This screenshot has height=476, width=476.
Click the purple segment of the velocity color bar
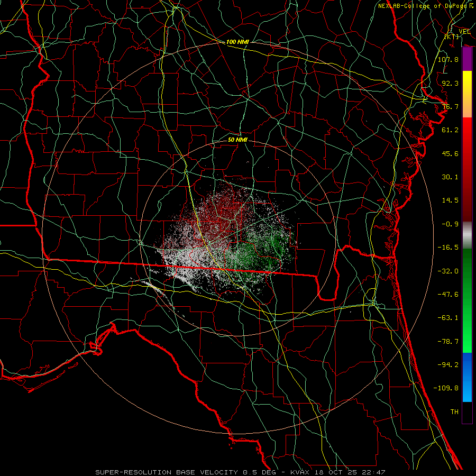coord(467,59)
